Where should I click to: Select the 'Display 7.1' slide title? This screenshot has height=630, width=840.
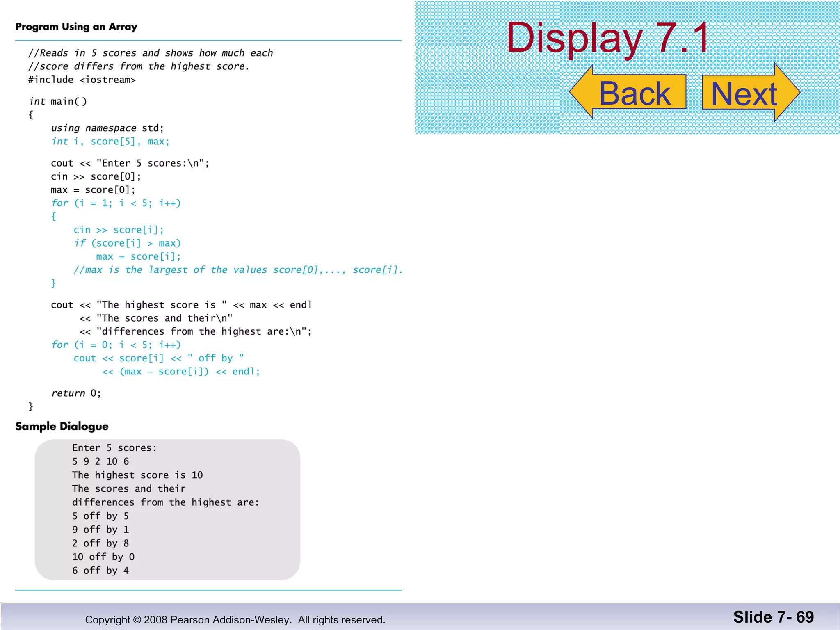click(x=608, y=38)
